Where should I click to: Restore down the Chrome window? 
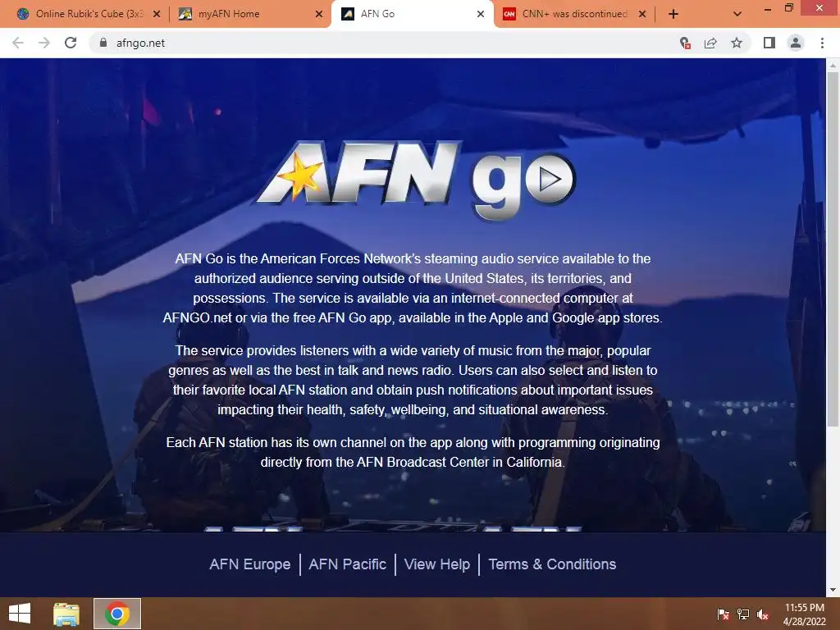[789, 7]
